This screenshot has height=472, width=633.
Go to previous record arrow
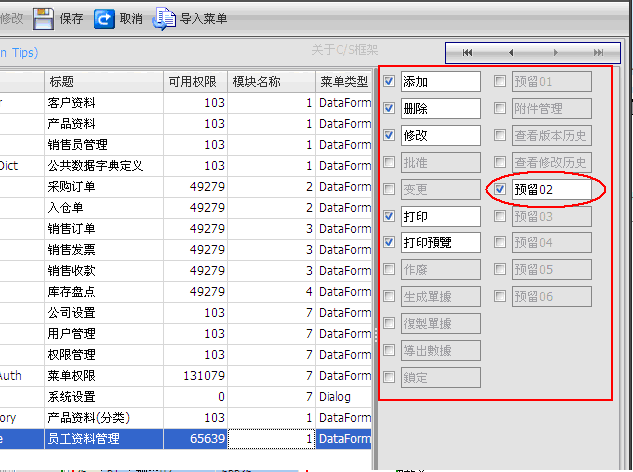tap(511, 52)
